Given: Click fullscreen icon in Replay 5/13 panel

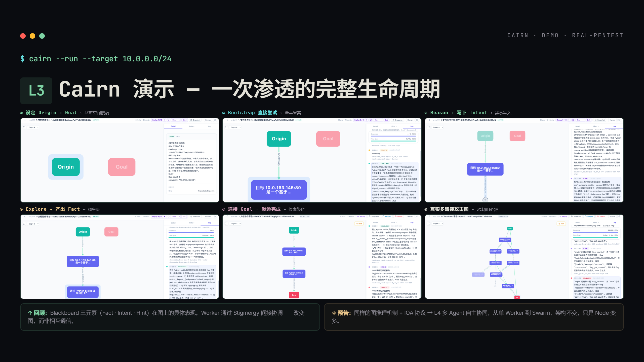Looking at the screenshot, I should 226,127.
